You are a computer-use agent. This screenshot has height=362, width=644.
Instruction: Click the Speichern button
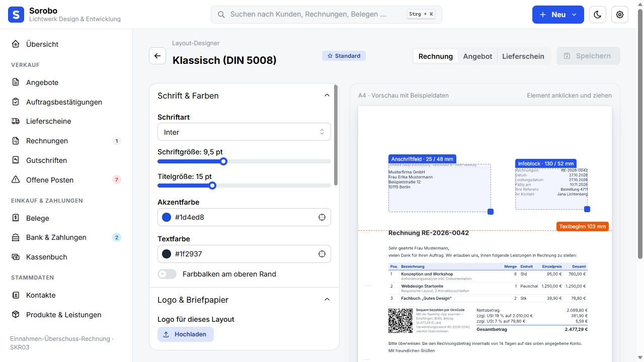tap(588, 56)
